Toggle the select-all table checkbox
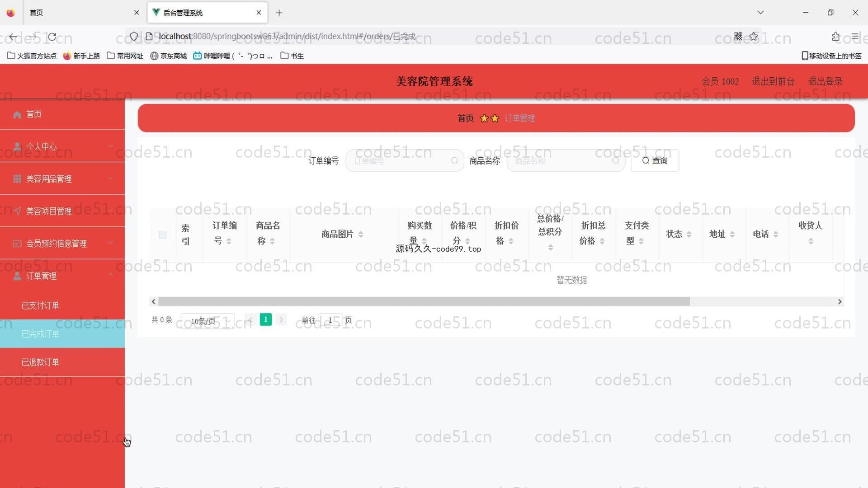This screenshot has width=868, height=488. click(163, 235)
